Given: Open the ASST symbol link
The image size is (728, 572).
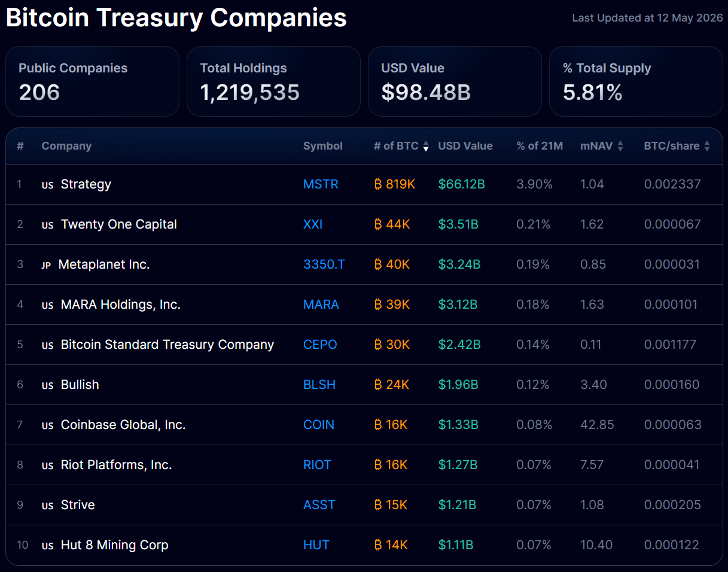Looking at the screenshot, I should click(x=319, y=505).
